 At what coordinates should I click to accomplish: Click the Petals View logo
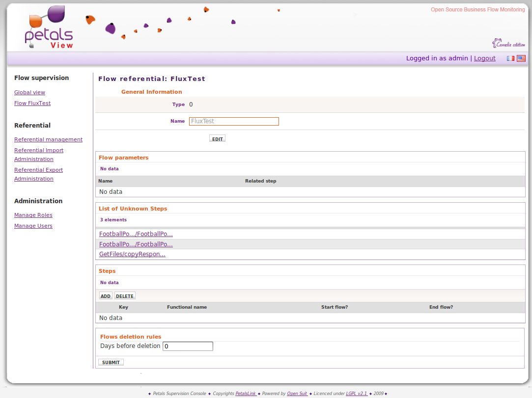pyautogui.click(x=49, y=28)
